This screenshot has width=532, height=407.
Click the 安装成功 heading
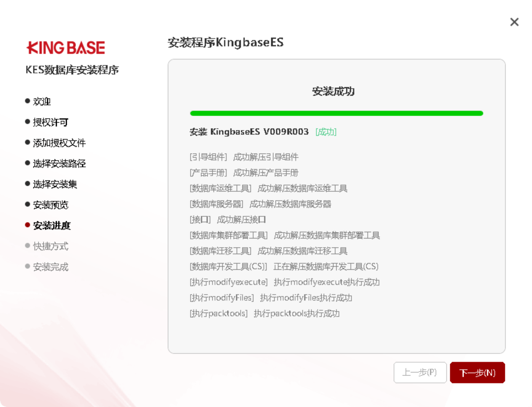click(333, 91)
